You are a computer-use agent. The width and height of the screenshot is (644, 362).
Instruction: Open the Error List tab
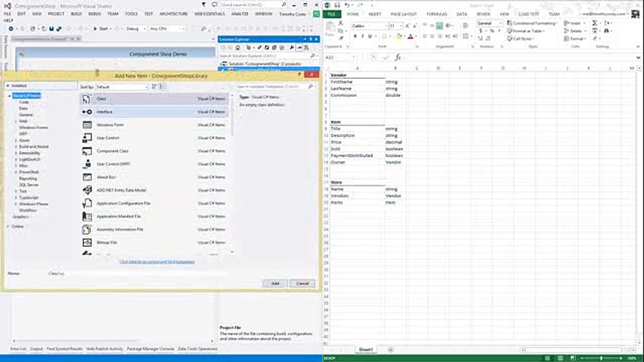pyautogui.click(x=18, y=348)
